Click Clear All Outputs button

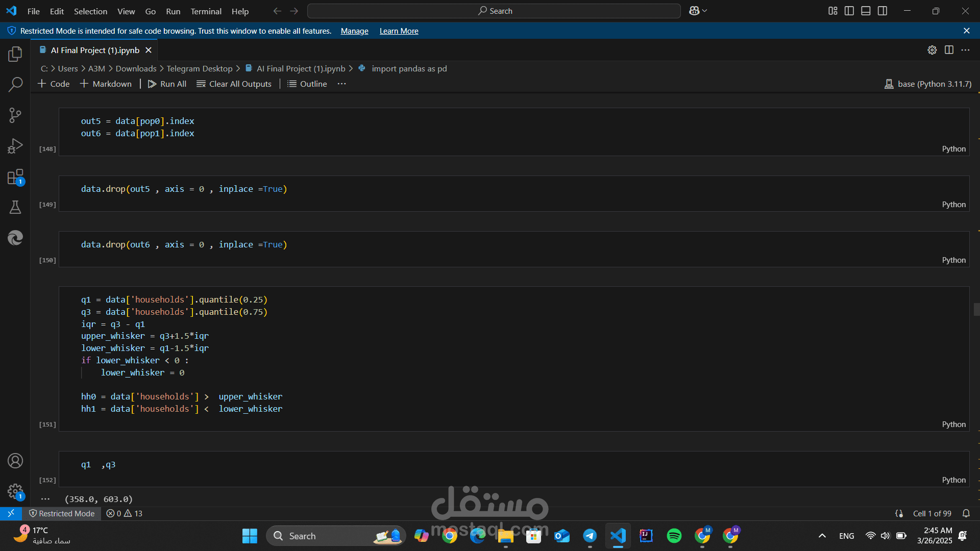[x=234, y=84]
